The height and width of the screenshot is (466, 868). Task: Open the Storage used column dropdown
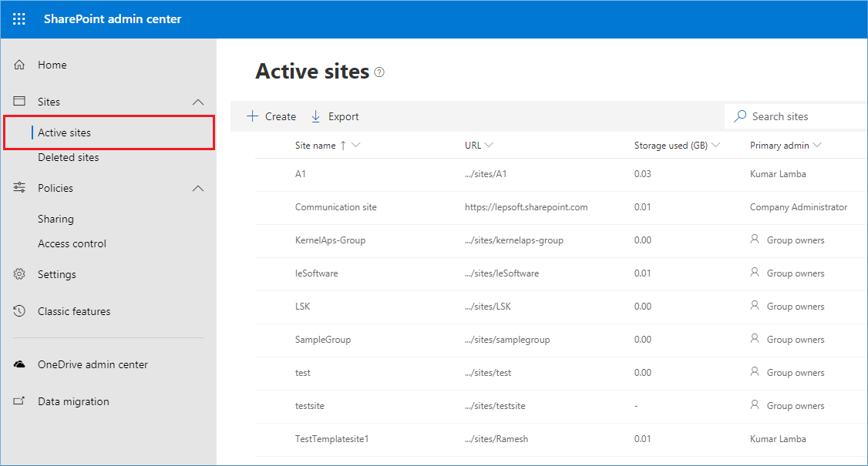716,145
